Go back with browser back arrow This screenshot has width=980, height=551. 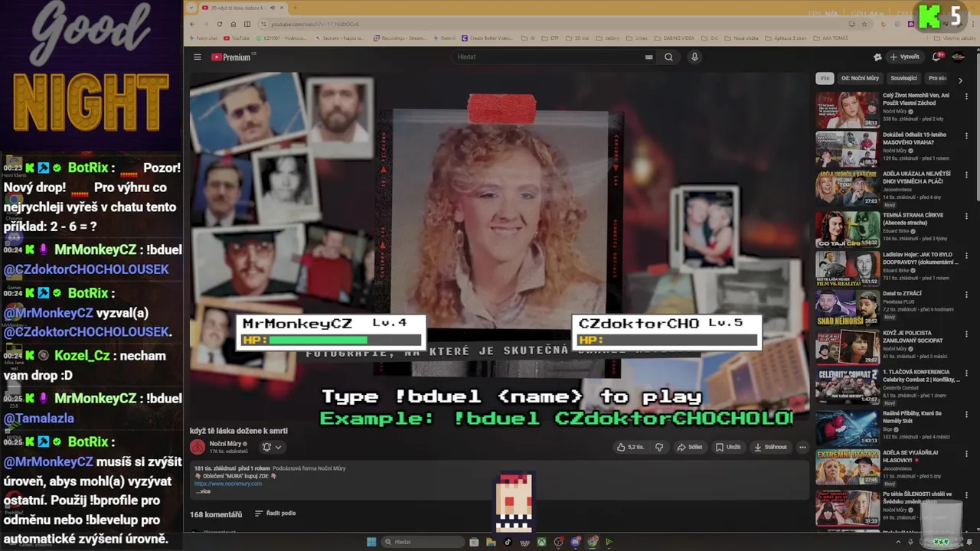[192, 24]
